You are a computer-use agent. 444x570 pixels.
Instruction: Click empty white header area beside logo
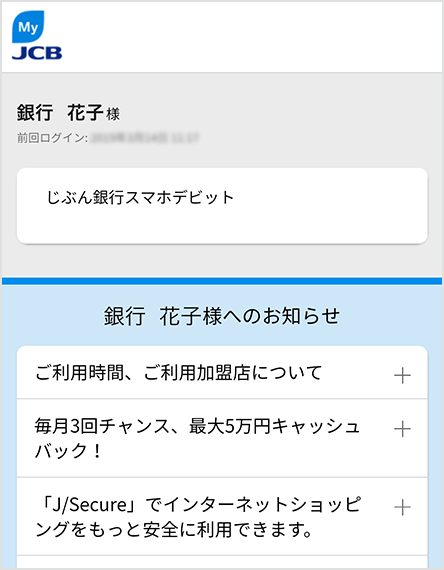coord(251,36)
